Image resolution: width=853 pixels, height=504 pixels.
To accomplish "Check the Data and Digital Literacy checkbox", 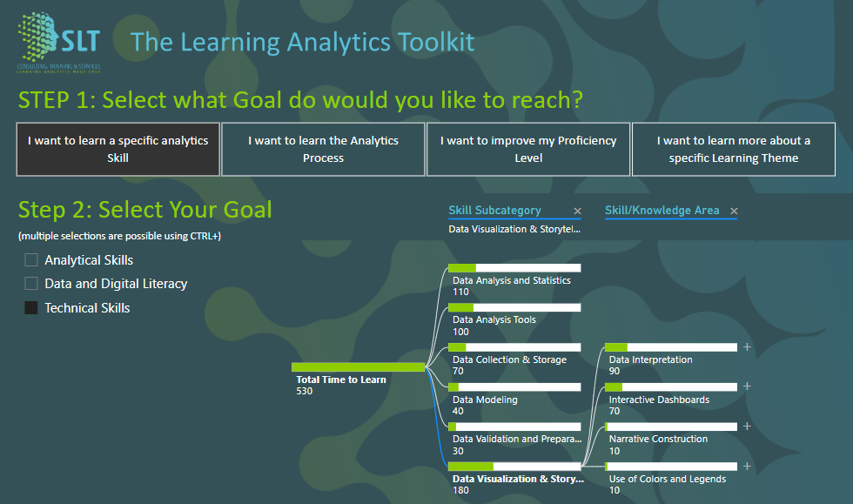I will point(31,283).
